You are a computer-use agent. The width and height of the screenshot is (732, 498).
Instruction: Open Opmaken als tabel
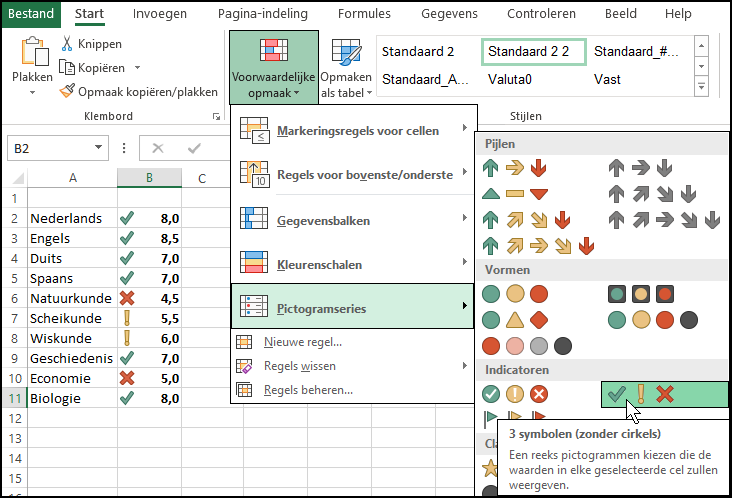pyautogui.click(x=346, y=68)
